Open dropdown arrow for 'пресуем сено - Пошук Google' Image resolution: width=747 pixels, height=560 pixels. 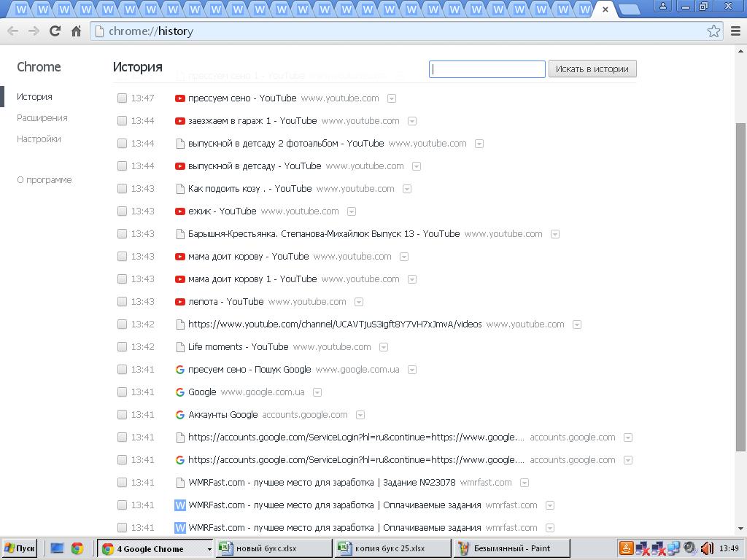(412, 370)
